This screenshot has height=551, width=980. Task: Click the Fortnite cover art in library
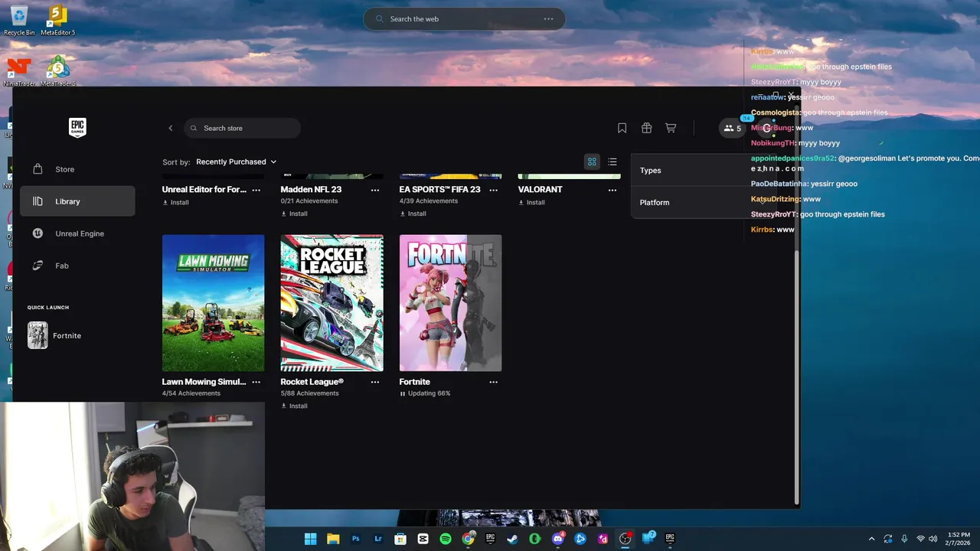451,303
